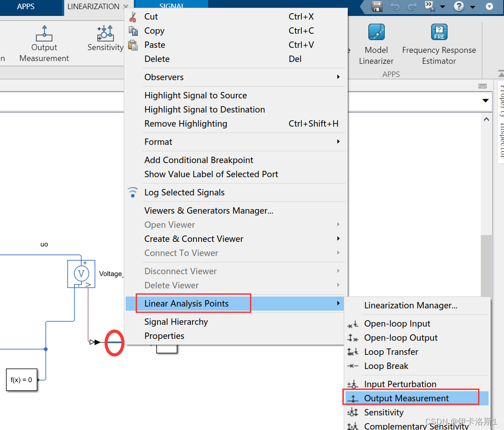This screenshot has width=504, height=430.
Task: Select Sensitivity in the submenu
Action: [417, 413]
